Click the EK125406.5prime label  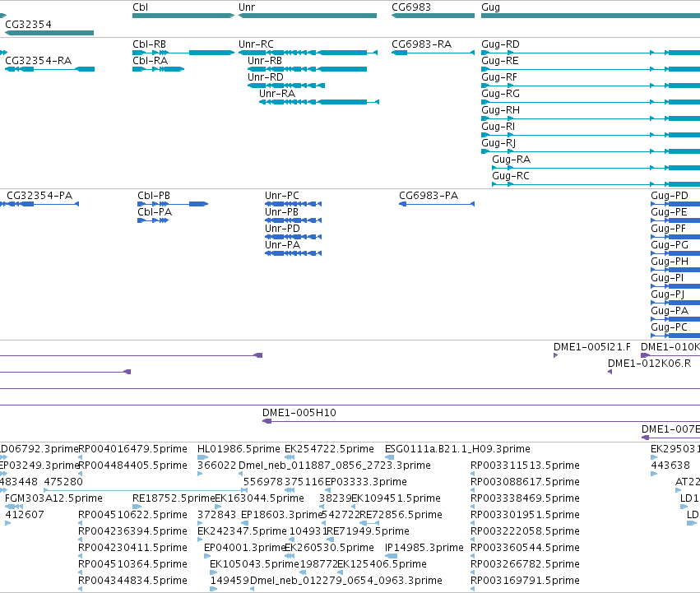382,564
